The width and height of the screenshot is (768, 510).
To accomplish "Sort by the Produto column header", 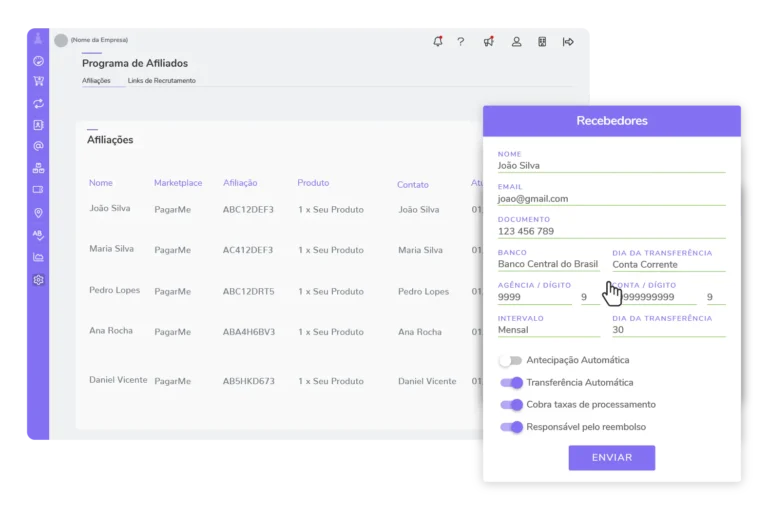I will pyautogui.click(x=313, y=183).
